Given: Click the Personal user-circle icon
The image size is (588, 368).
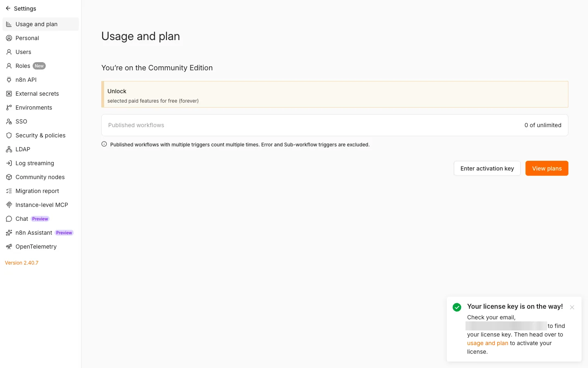Looking at the screenshot, I should [x=9, y=38].
